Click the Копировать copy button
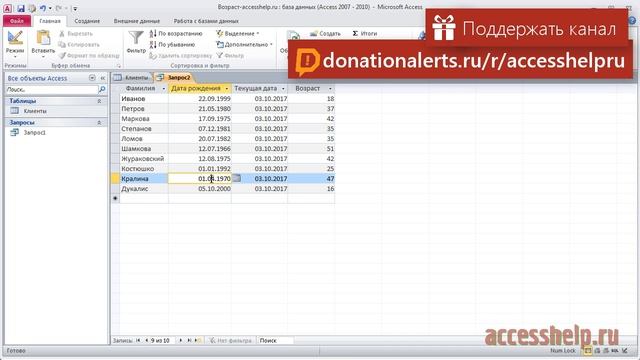The height and width of the screenshot is (360, 640). (x=79, y=44)
